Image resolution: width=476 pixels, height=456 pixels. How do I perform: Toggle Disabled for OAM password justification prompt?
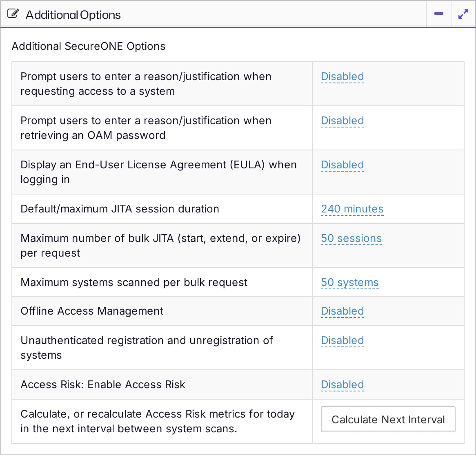click(342, 121)
